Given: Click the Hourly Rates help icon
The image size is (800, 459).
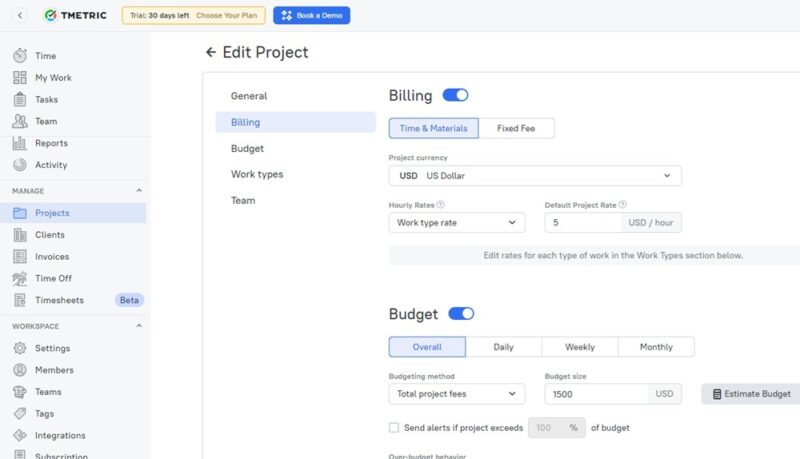Looking at the screenshot, I should click(x=440, y=205).
